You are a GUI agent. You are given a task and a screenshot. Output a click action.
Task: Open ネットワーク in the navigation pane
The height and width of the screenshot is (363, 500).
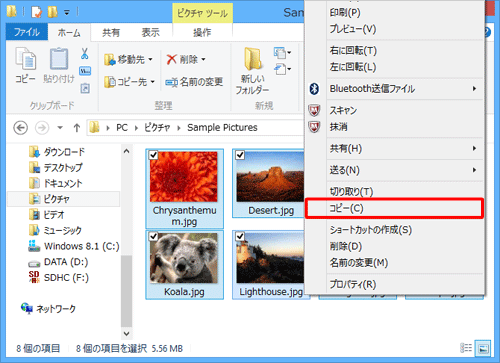[48, 309]
